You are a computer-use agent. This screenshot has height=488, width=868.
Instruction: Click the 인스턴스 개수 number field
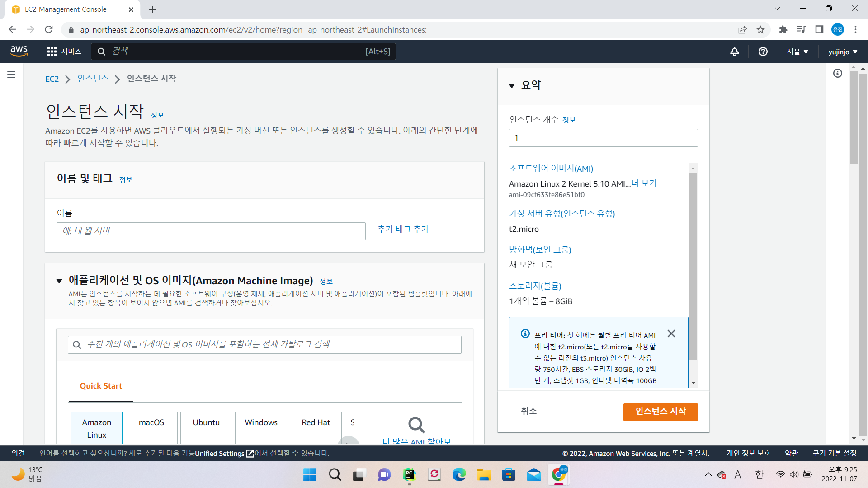pyautogui.click(x=603, y=138)
